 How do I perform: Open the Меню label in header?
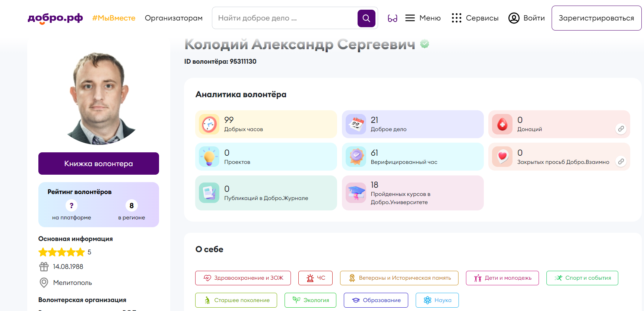(x=430, y=18)
